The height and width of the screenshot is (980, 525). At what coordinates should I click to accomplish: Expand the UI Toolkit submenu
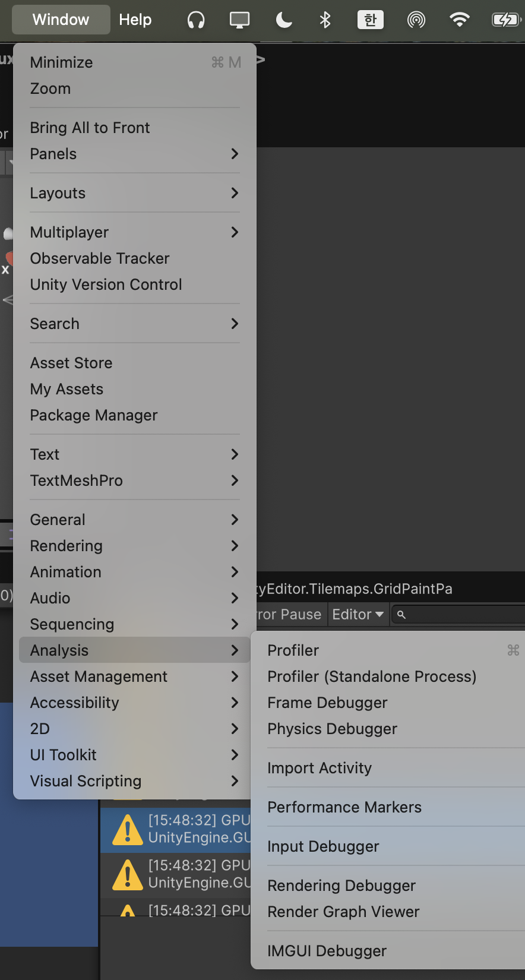(135, 755)
